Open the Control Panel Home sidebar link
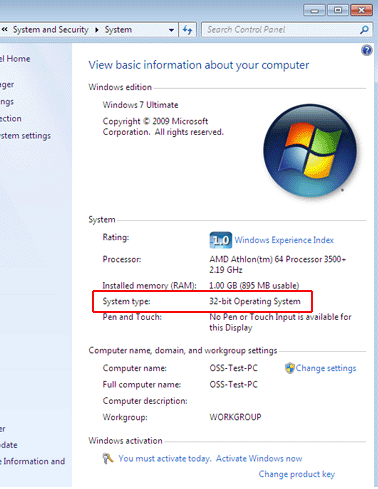Image resolution: width=378 pixels, height=489 pixels. [x=15, y=59]
